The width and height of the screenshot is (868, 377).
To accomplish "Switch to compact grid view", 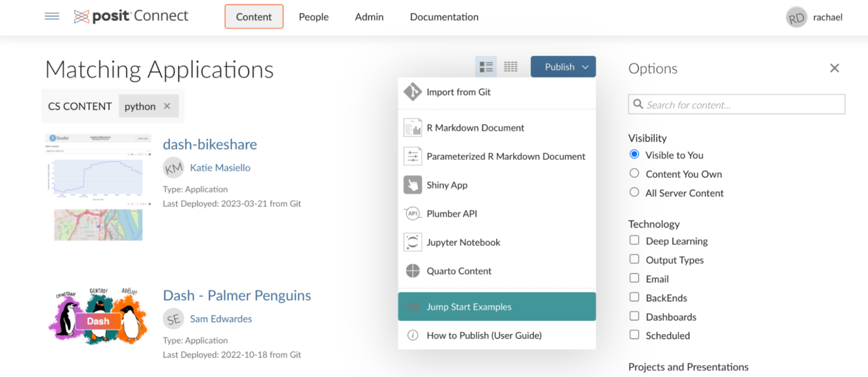I will [510, 67].
